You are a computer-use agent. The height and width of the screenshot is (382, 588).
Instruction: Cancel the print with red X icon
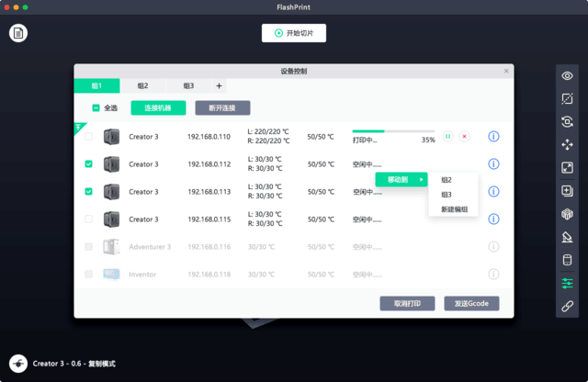464,137
